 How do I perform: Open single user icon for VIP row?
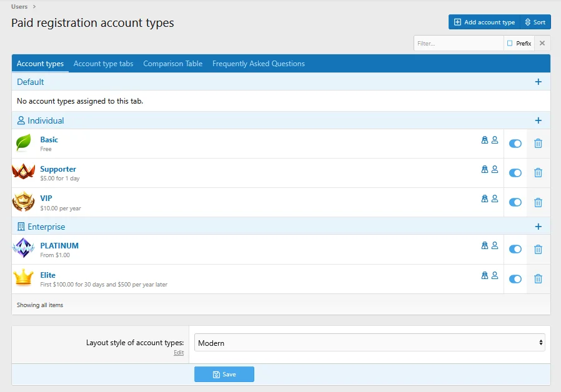495,198
